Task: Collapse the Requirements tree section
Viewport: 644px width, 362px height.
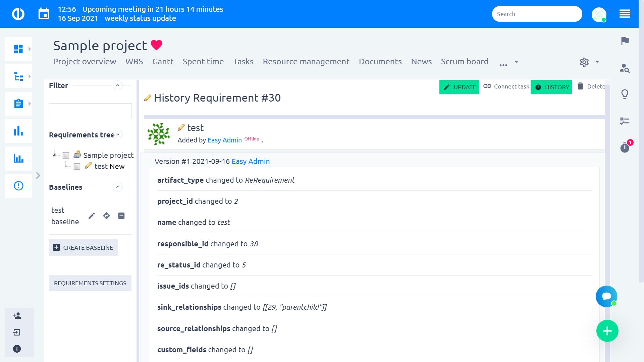Action: click(118, 135)
